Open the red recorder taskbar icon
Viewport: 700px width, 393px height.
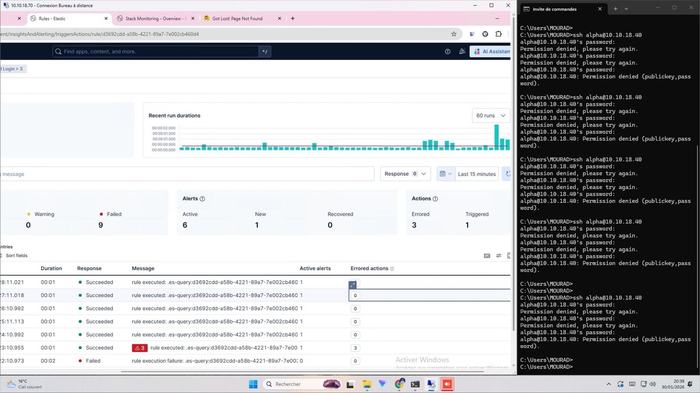click(x=447, y=384)
